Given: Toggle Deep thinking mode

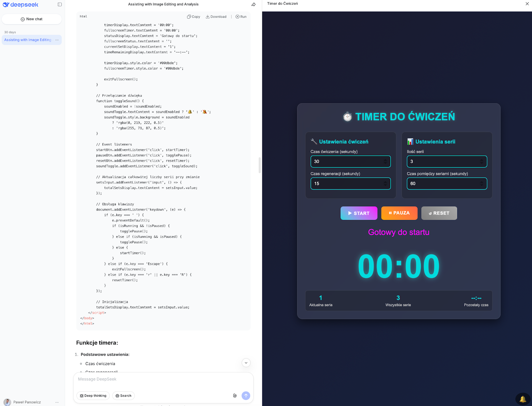Looking at the screenshot, I should [x=93, y=396].
